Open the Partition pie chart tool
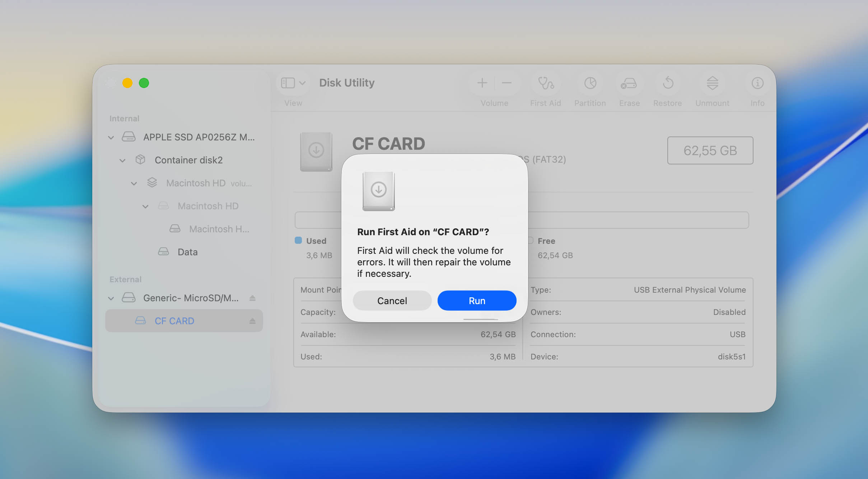Image resolution: width=868 pixels, height=479 pixels. (590, 83)
